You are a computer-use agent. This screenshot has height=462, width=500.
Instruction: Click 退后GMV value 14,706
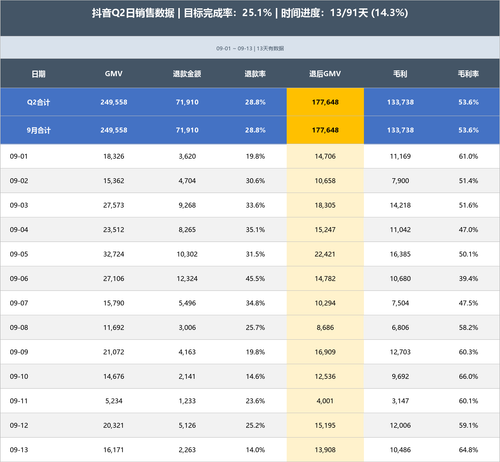325,156
